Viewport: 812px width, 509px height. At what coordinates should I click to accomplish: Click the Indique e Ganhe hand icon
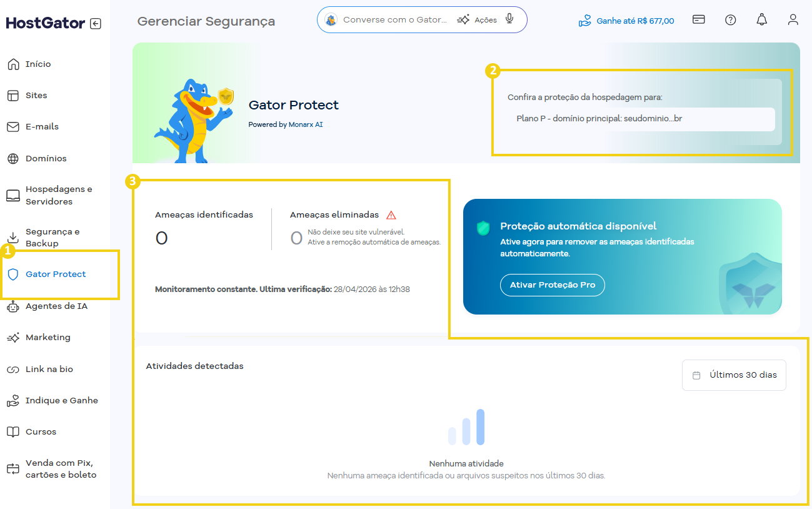coord(13,401)
